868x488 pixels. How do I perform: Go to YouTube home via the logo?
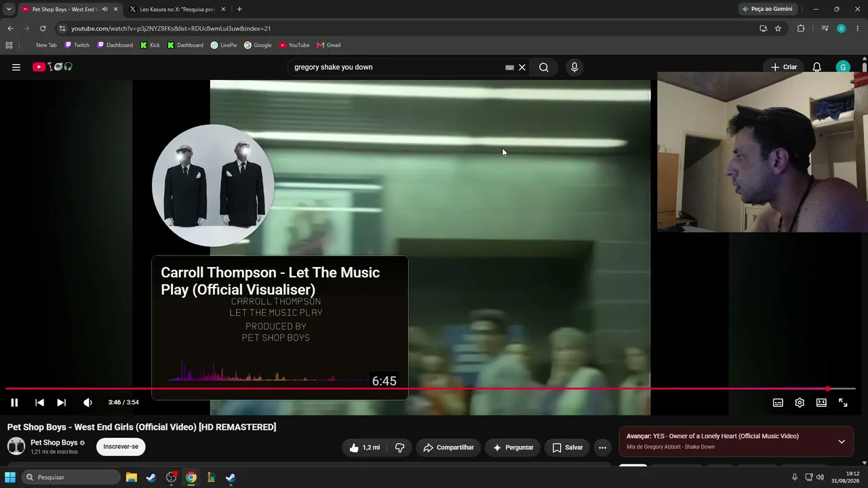tap(52, 67)
